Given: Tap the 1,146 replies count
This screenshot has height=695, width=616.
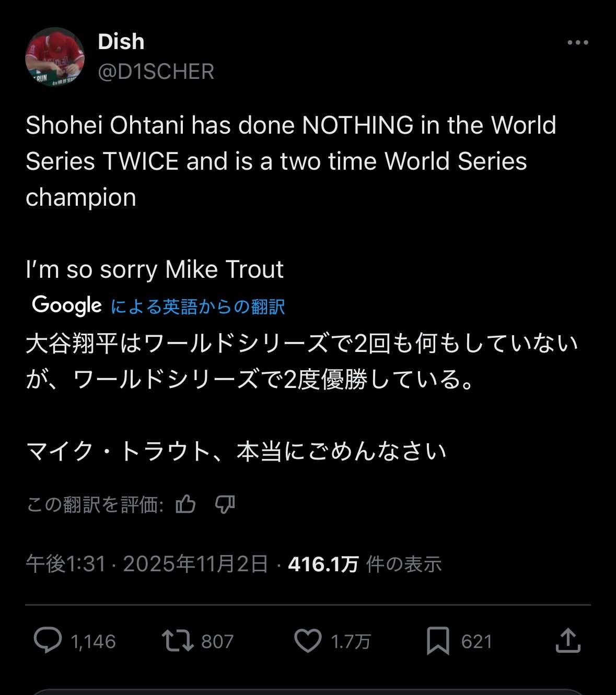Looking at the screenshot, I should pyautogui.click(x=93, y=641).
